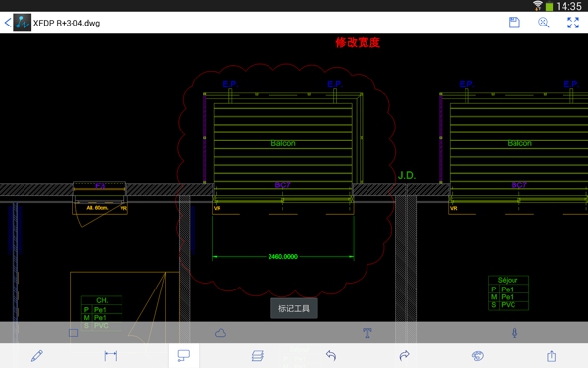Select the Séjour room table header
Image resolution: width=588 pixels, height=368 pixels.
[x=508, y=280]
